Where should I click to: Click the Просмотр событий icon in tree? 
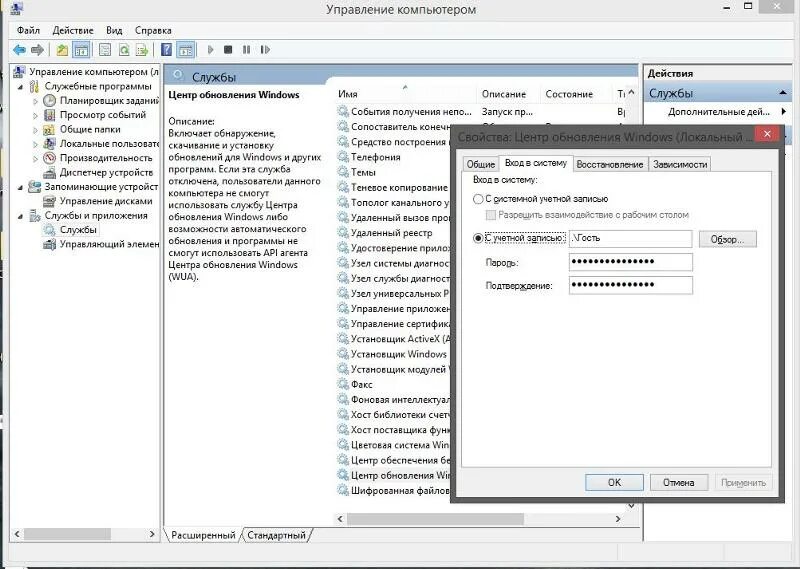tap(49, 115)
